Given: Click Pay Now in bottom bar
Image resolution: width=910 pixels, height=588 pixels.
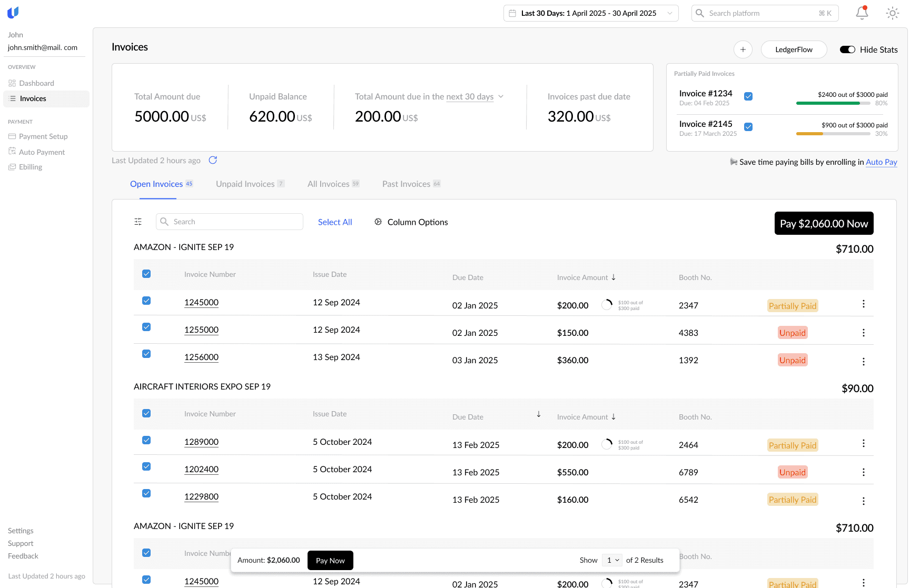Looking at the screenshot, I should coord(330,560).
